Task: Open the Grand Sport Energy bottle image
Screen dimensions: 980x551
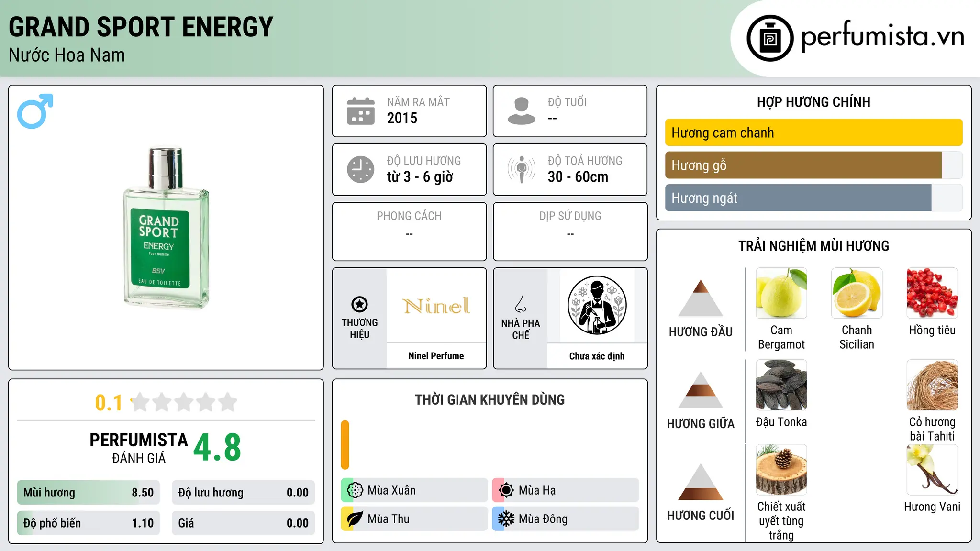Action: 166,228
